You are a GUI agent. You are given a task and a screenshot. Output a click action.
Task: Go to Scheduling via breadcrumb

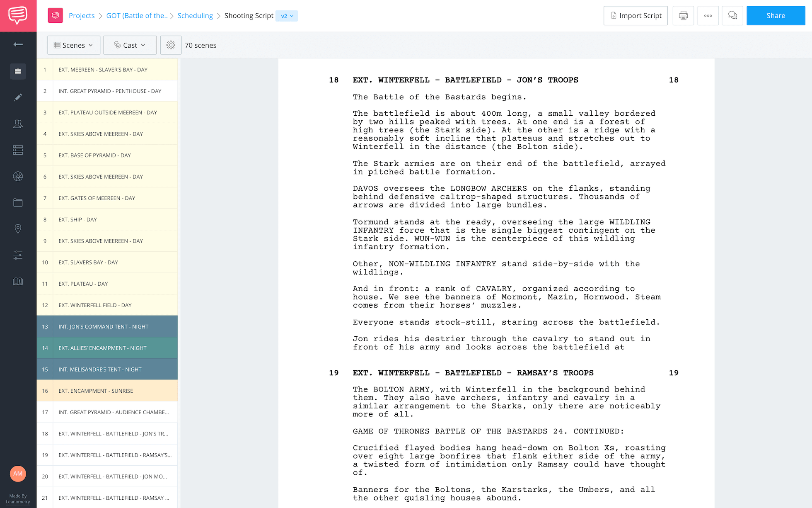195,15
